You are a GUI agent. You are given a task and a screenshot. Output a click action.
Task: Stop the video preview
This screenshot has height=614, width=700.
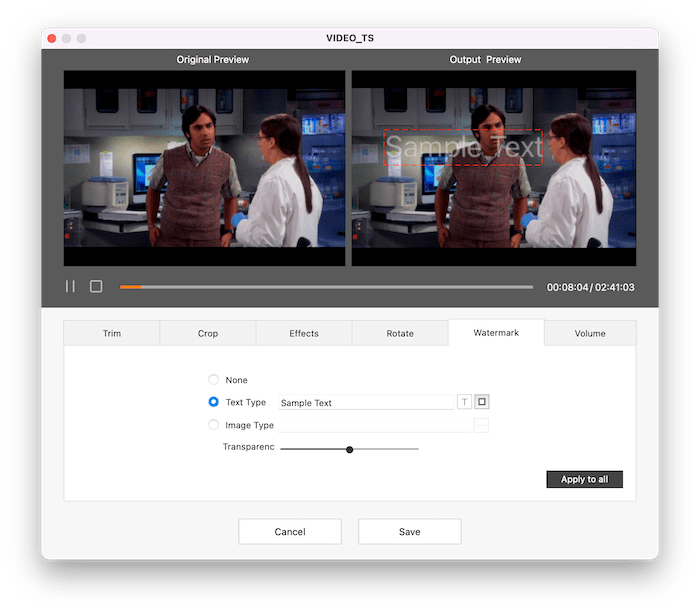click(96, 286)
